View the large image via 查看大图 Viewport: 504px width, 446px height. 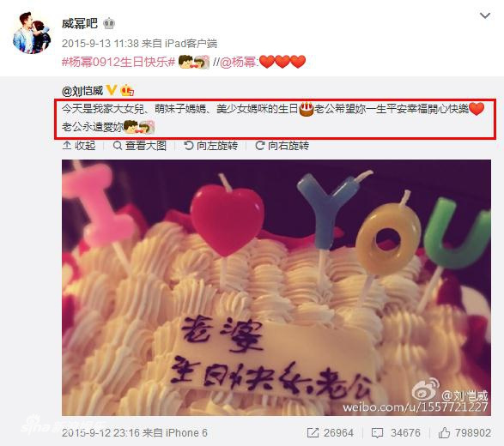click(139, 146)
